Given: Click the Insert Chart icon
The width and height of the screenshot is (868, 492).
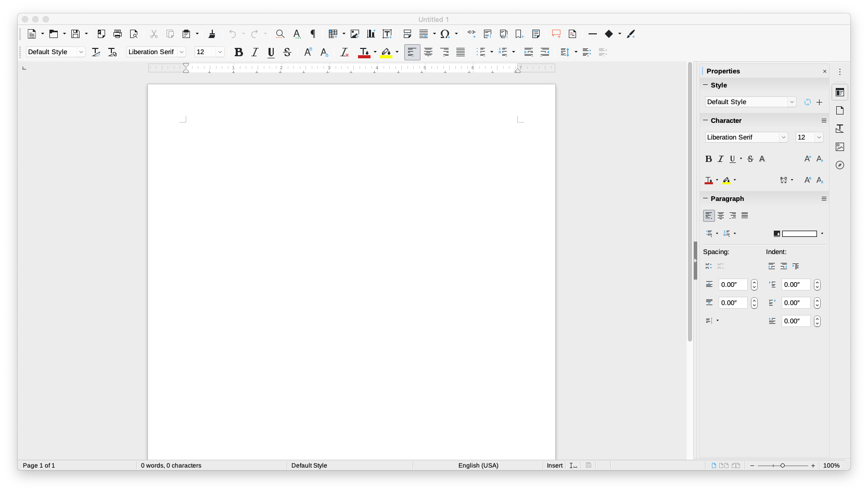Looking at the screenshot, I should pyautogui.click(x=371, y=34).
